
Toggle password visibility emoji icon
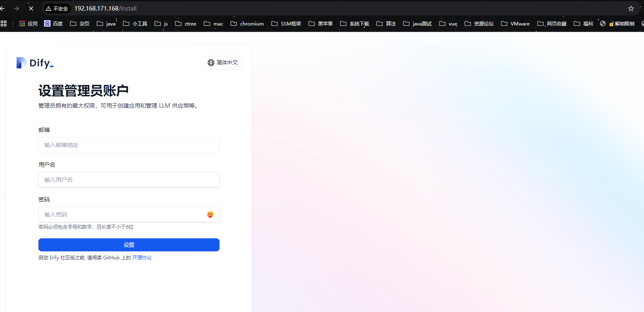pos(210,214)
